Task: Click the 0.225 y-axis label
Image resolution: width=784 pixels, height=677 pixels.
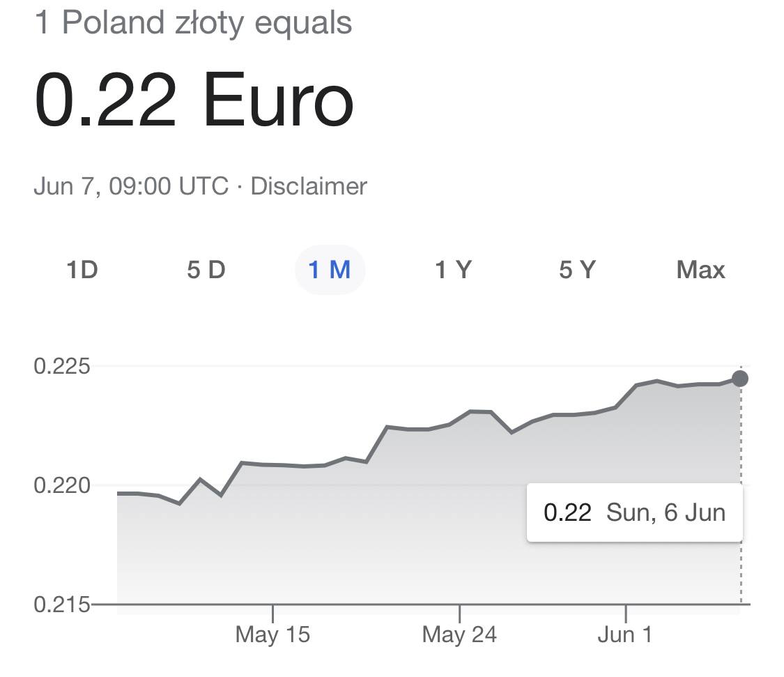Action: 61,366
